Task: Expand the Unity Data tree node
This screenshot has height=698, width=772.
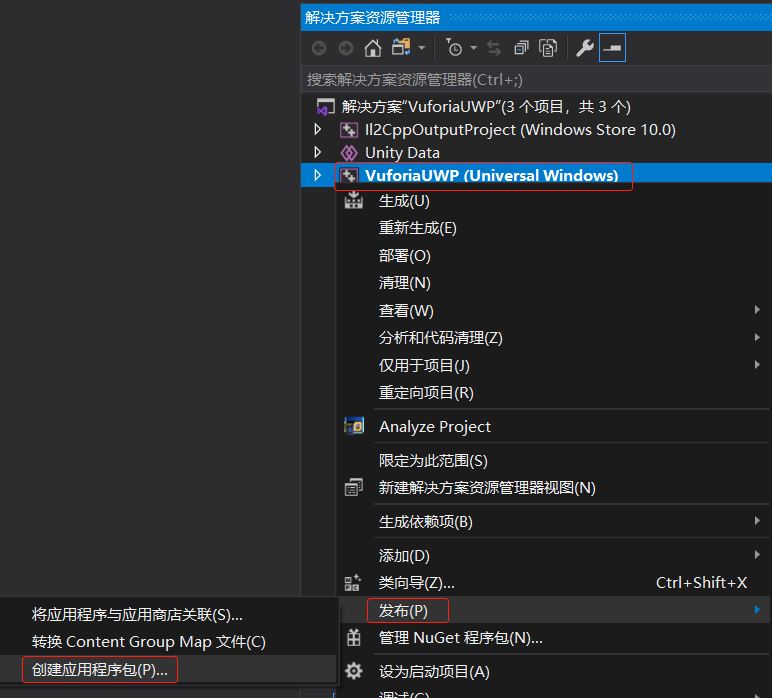Action: [318, 152]
